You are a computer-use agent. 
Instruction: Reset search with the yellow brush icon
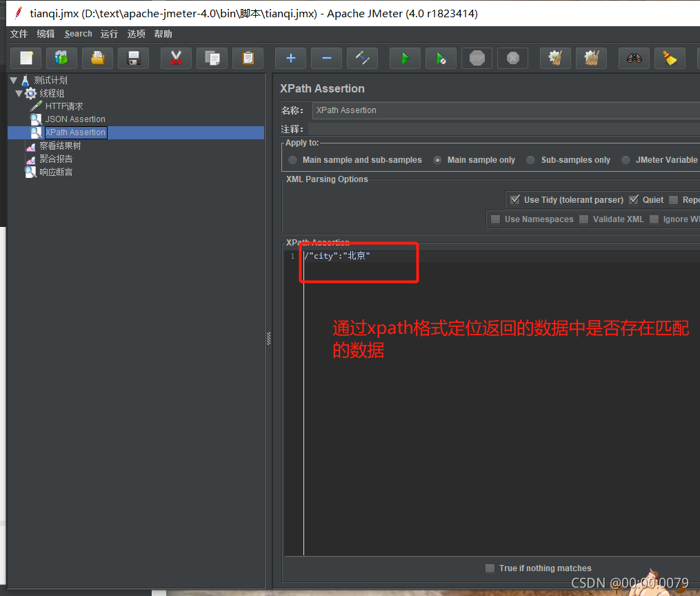(670, 58)
